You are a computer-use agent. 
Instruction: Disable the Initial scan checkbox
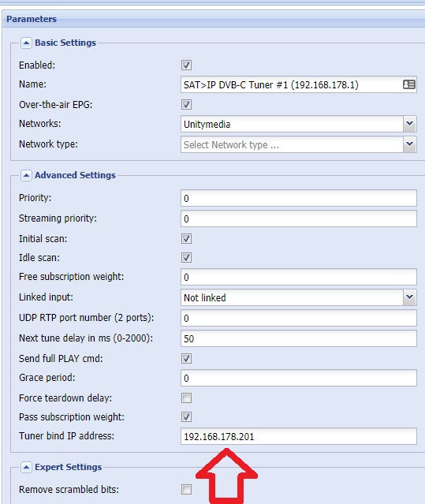pyautogui.click(x=186, y=238)
